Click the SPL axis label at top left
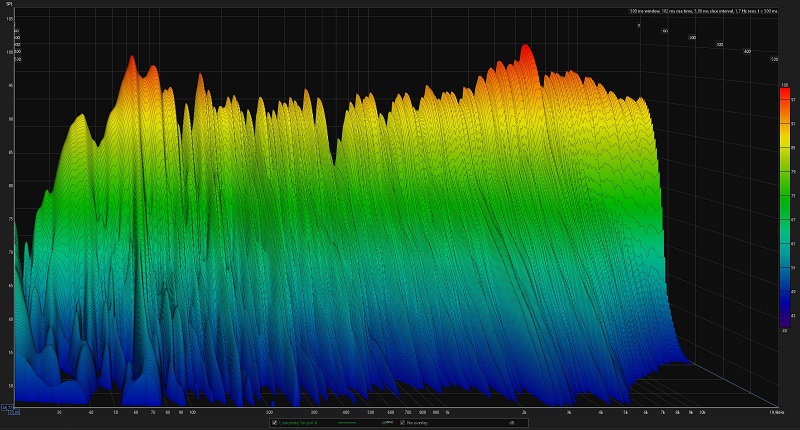 coord(8,4)
